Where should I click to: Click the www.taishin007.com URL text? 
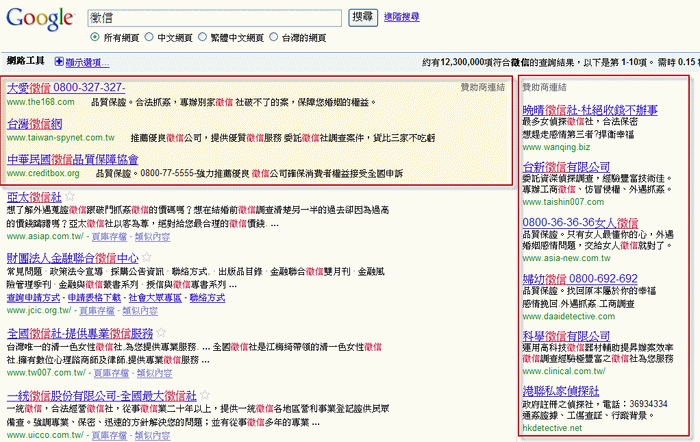tap(563, 202)
